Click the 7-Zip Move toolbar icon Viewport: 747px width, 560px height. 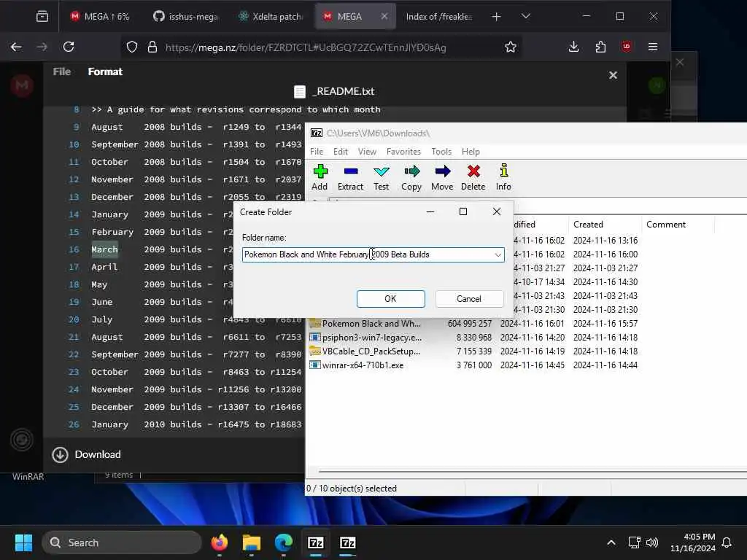(x=442, y=176)
